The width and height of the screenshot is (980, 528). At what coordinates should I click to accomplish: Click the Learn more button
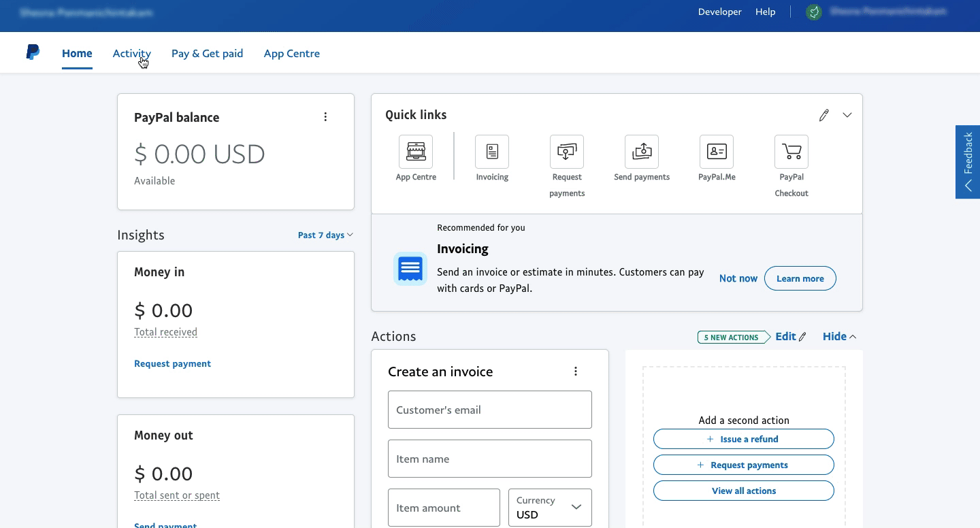tap(800, 278)
